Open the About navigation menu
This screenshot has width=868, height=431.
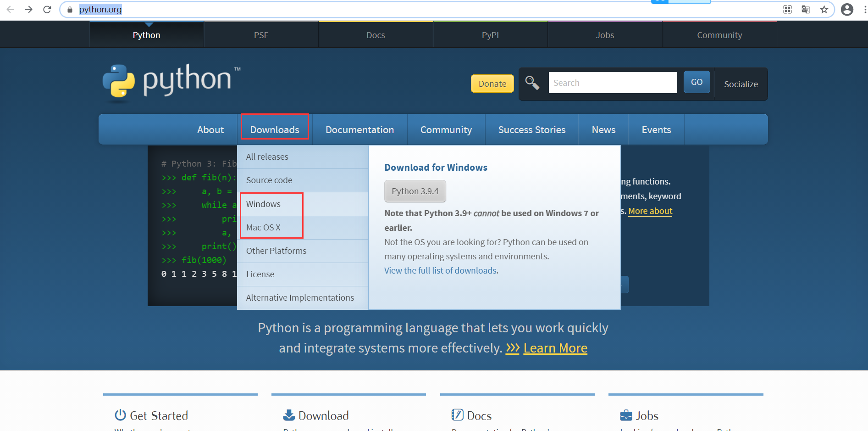click(210, 130)
